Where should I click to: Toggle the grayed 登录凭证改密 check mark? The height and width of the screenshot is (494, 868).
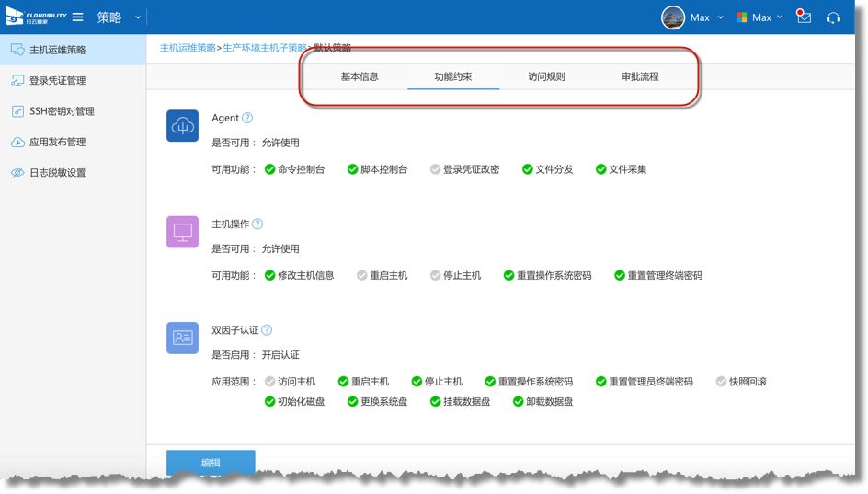coord(435,169)
